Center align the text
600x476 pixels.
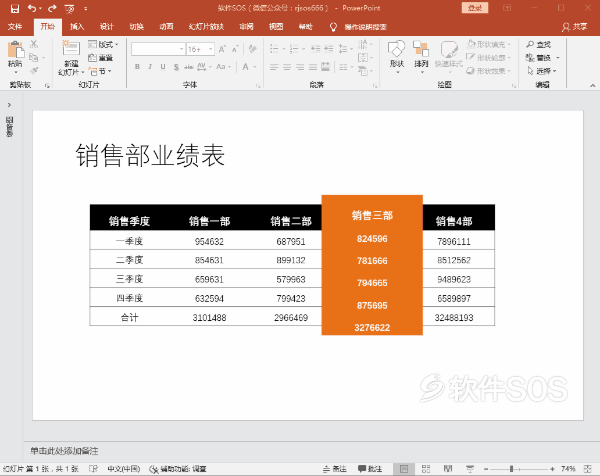click(287, 67)
